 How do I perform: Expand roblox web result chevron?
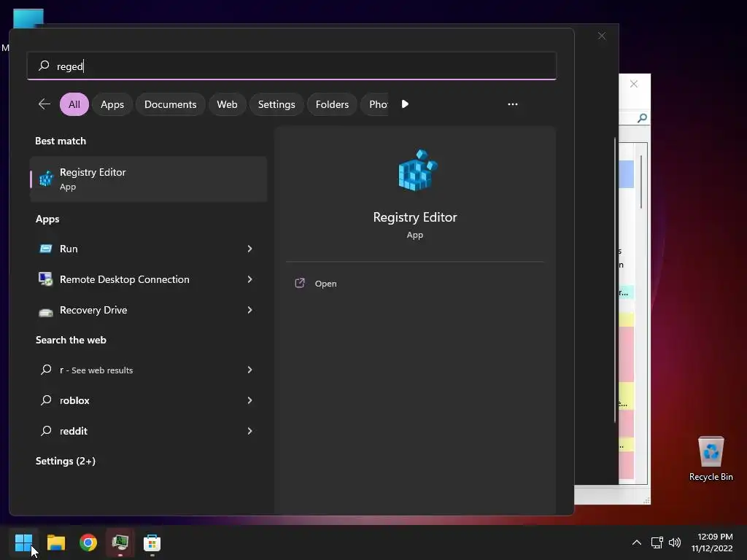(249, 400)
